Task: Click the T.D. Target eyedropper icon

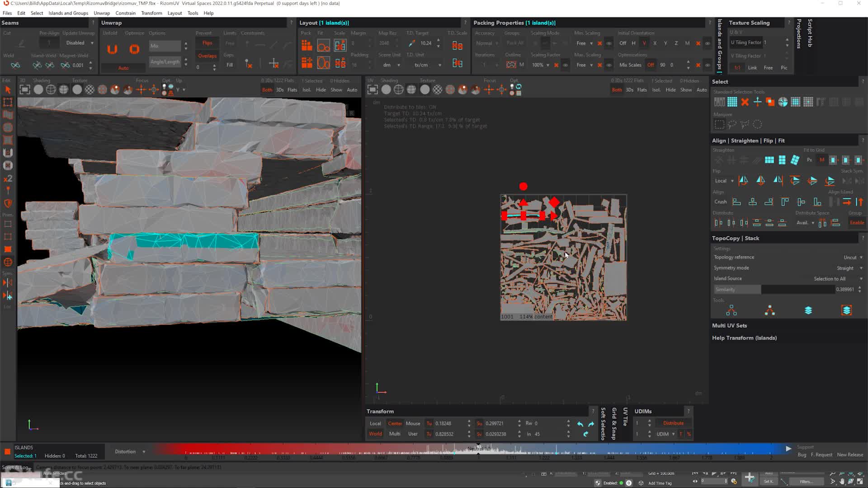Action: (411, 43)
